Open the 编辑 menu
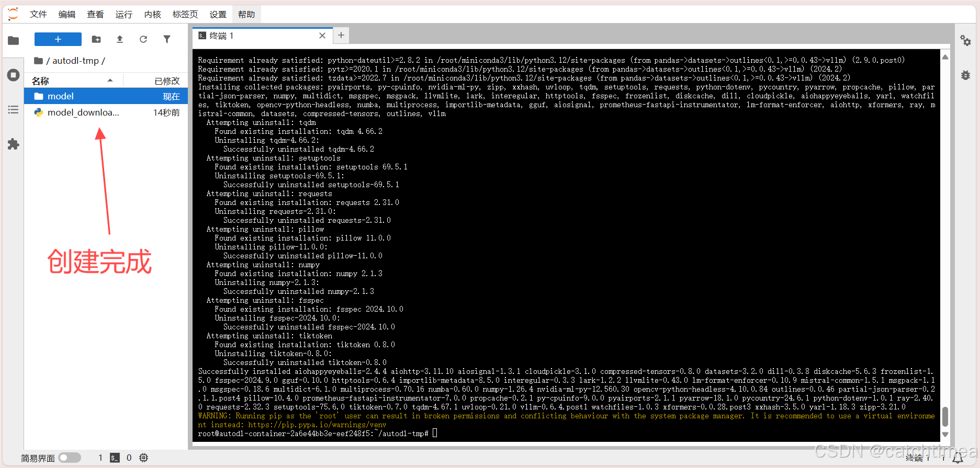Viewport: 980px width, 468px height. [x=66, y=15]
